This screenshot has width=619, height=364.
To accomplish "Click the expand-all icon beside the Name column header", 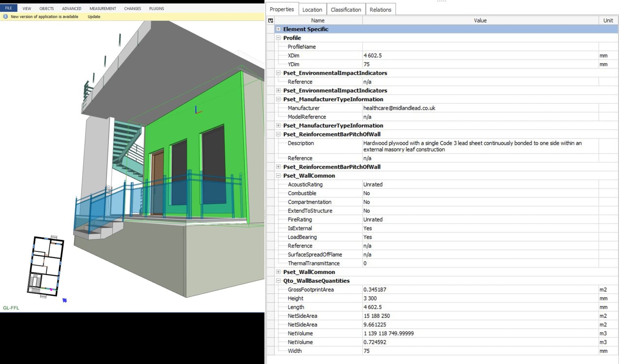I will (271, 20).
